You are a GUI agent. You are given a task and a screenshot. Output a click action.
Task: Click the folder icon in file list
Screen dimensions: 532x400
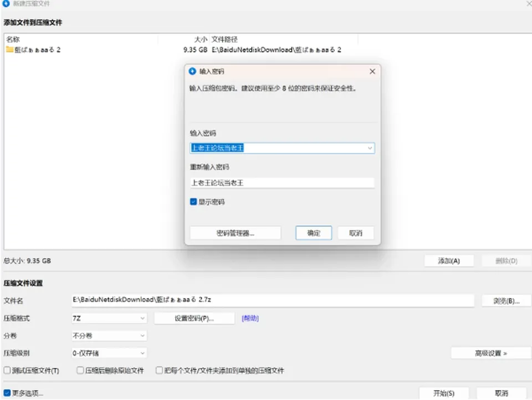tap(9, 50)
